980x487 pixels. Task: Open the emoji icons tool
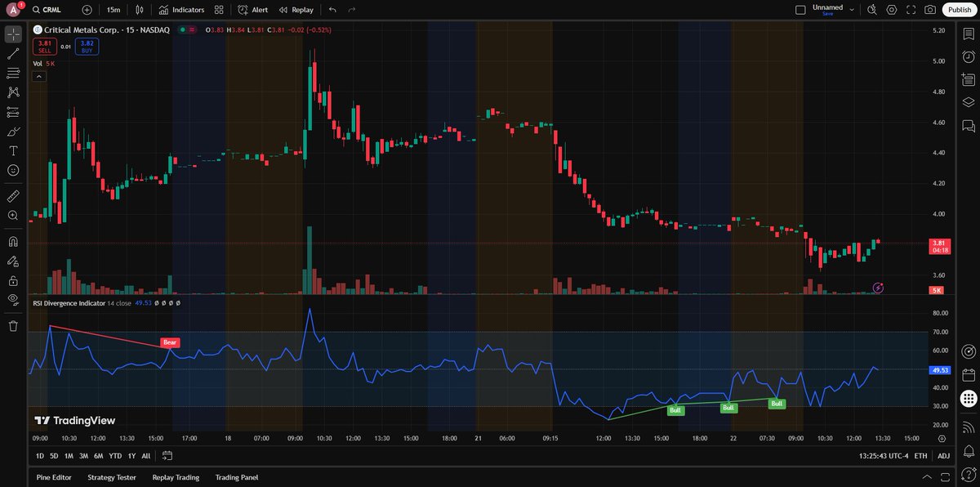point(13,170)
